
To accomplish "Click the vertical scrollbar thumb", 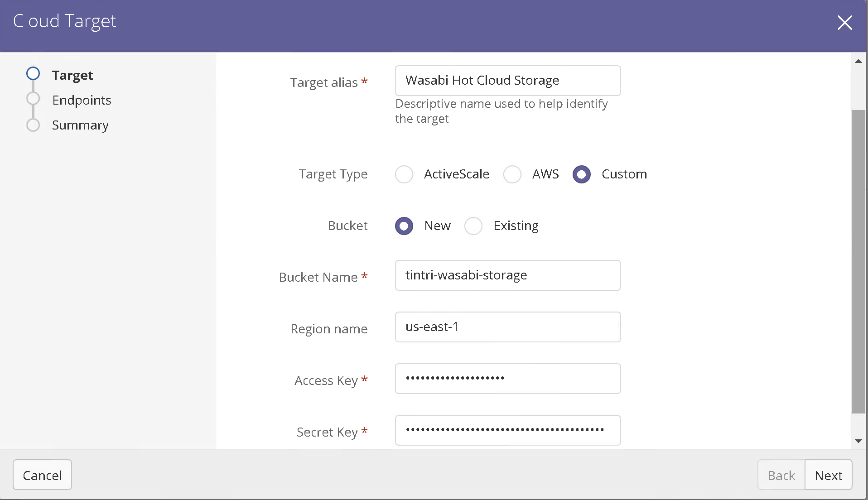I will tap(858, 261).
